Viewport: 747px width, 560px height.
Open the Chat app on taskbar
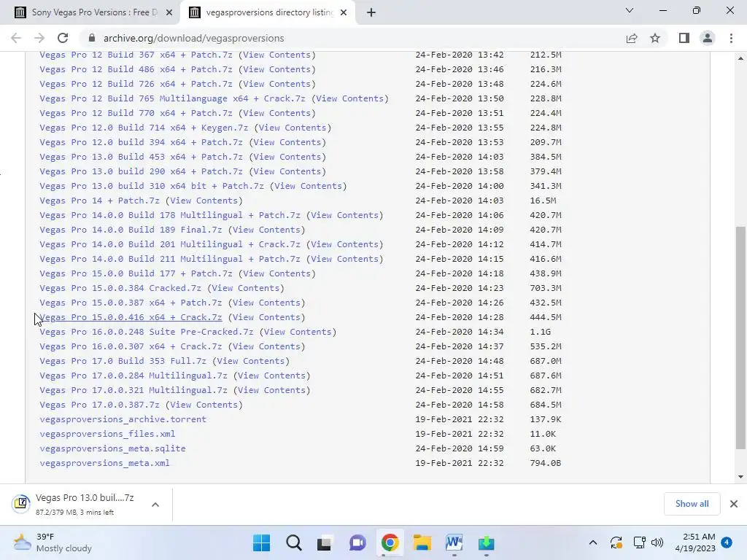[x=357, y=542]
